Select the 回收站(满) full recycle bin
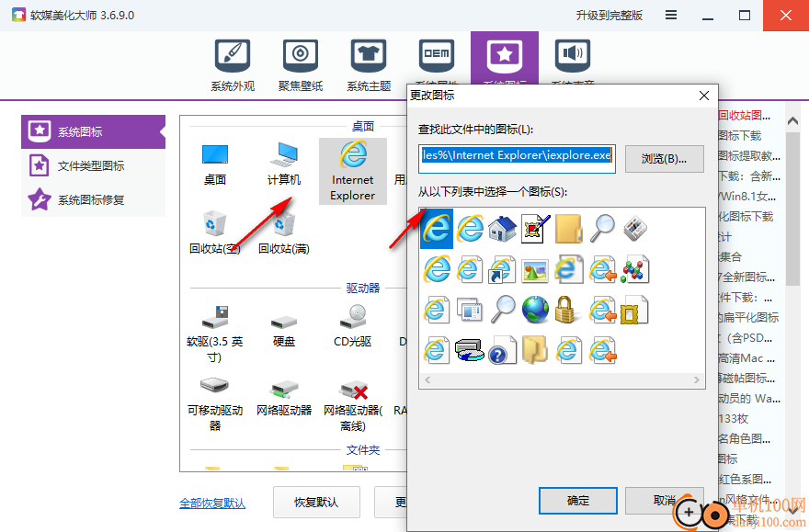 tap(284, 232)
